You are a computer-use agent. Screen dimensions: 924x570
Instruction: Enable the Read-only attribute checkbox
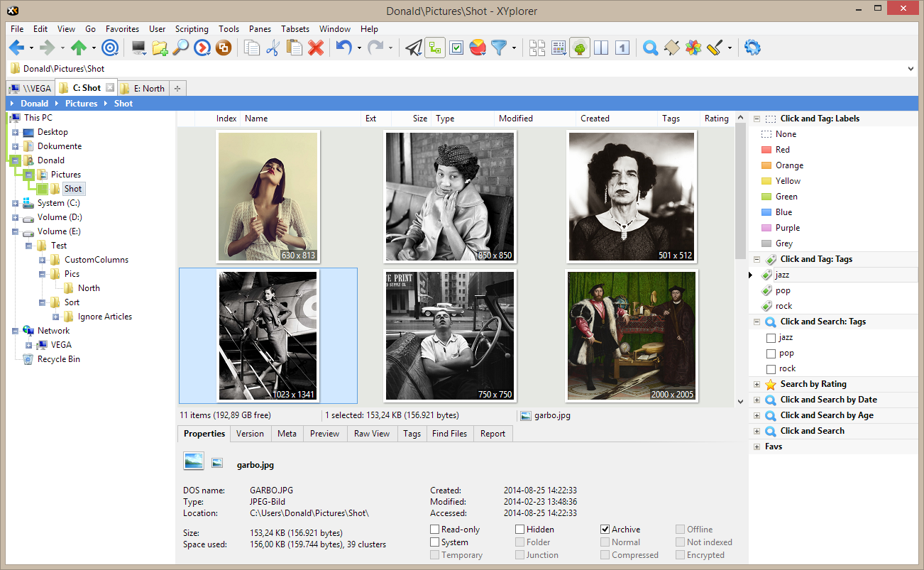click(x=434, y=530)
